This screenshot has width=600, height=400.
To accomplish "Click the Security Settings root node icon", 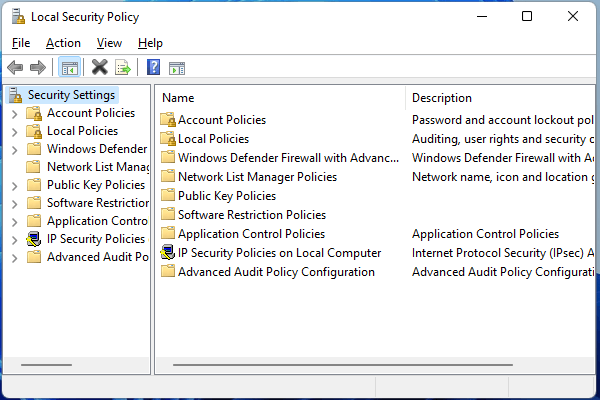I will pyautogui.click(x=15, y=95).
